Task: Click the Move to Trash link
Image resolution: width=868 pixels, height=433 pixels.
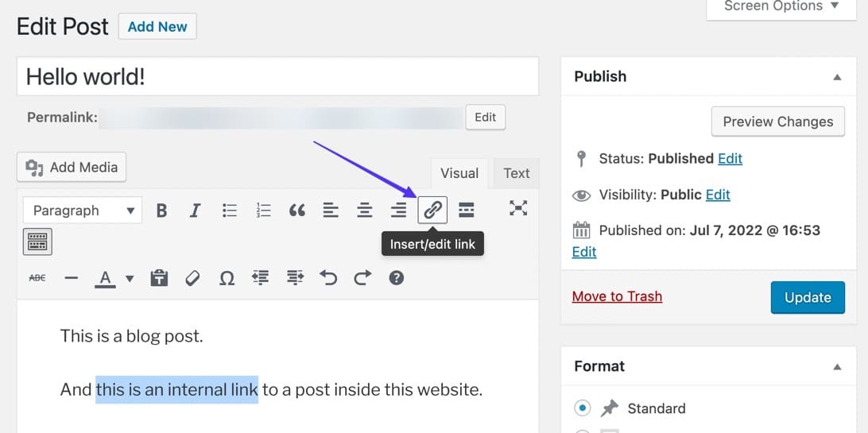Action: (617, 296)
